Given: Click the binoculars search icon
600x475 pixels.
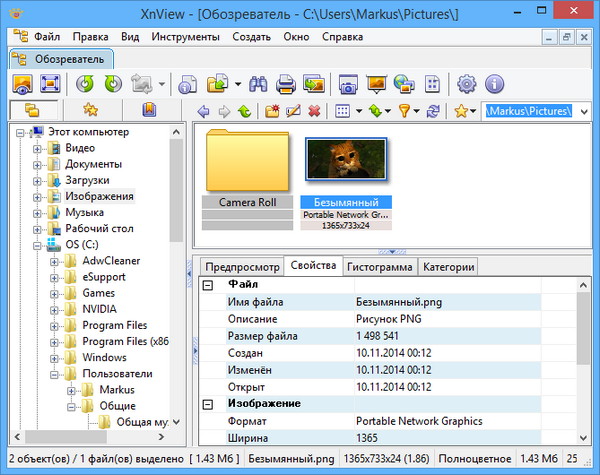Looking at the screenshot, I should (x=257, y=84).
